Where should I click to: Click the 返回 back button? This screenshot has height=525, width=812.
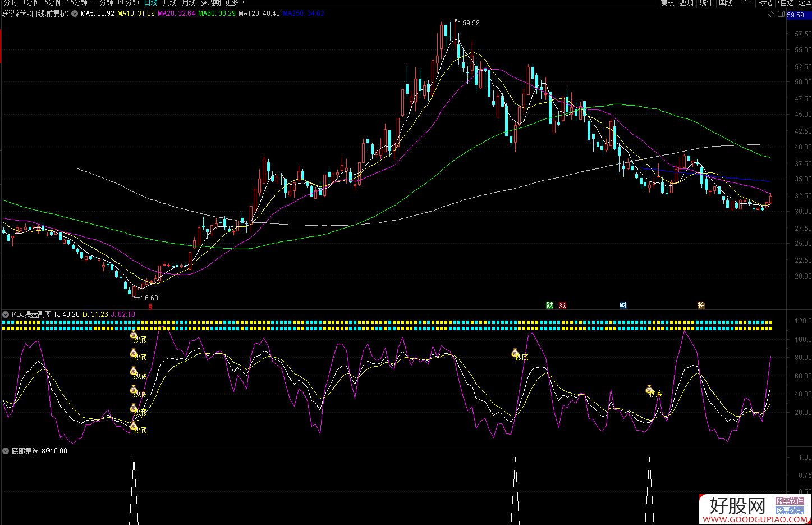804,3
